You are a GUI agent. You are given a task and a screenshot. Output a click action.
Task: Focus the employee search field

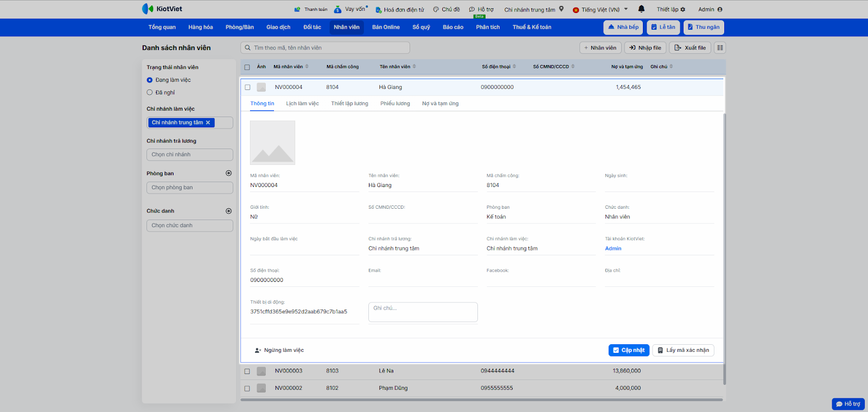click(325, 48)
